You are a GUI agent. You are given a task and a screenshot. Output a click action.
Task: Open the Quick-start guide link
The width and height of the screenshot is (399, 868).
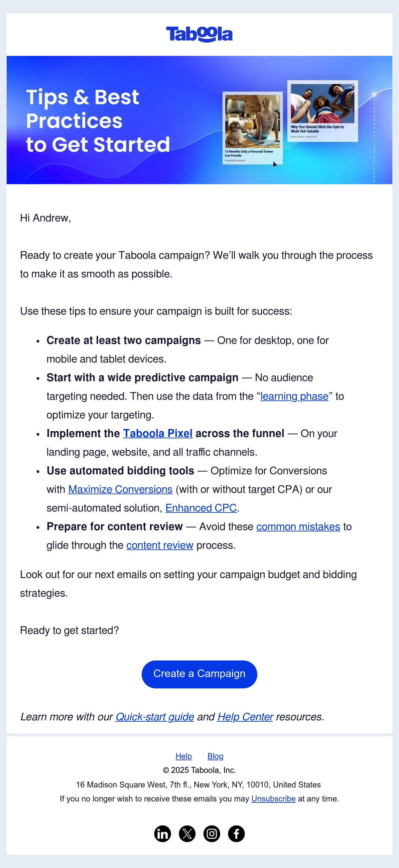(155, 717)
